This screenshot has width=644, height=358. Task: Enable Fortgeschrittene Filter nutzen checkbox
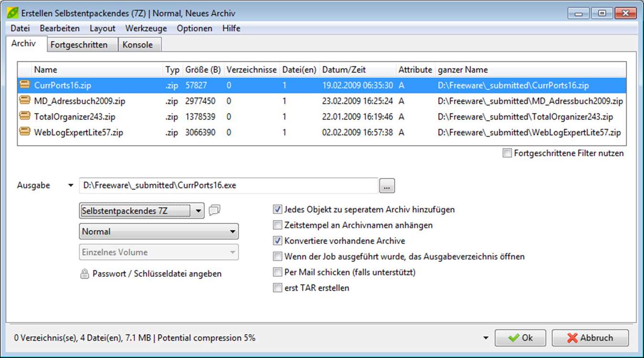click(x=507, y=153)
